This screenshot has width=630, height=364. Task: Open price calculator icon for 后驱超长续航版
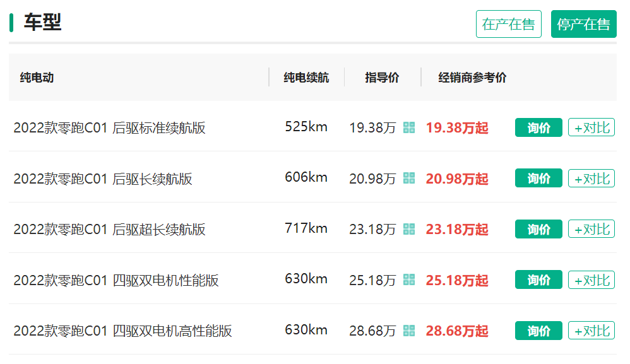click(x=409, y=229)
